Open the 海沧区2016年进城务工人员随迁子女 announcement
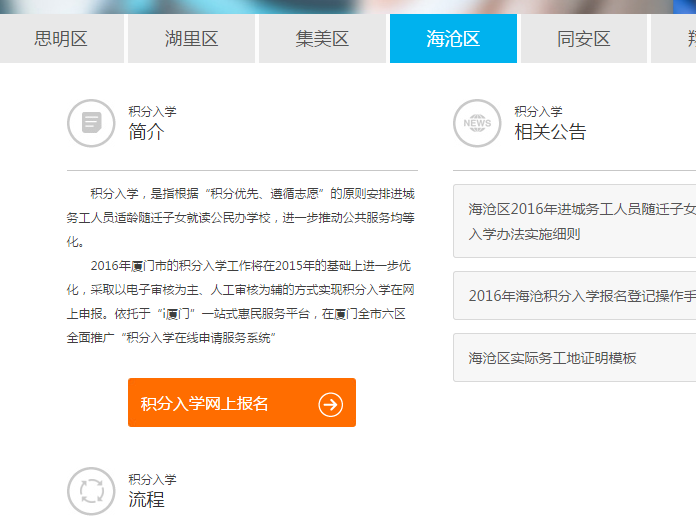696x524 pixels. tap(580, 221)
